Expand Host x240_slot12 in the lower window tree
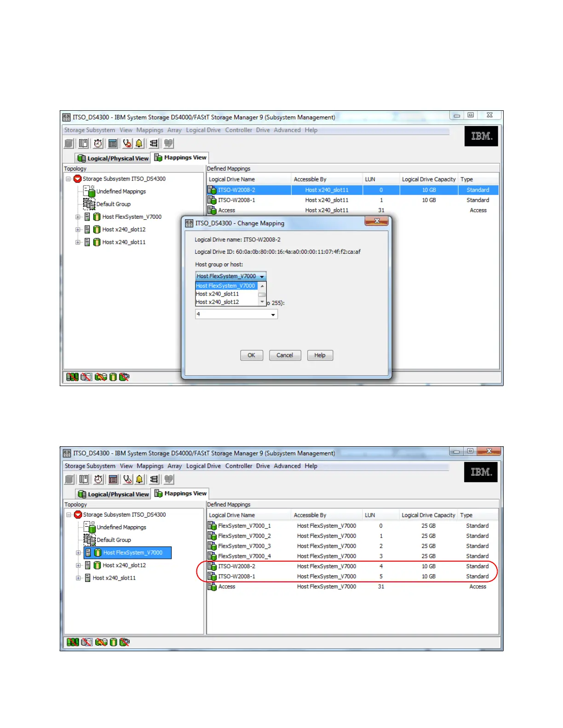This screenshot has height=728, width=563. (x=78, y=565)
